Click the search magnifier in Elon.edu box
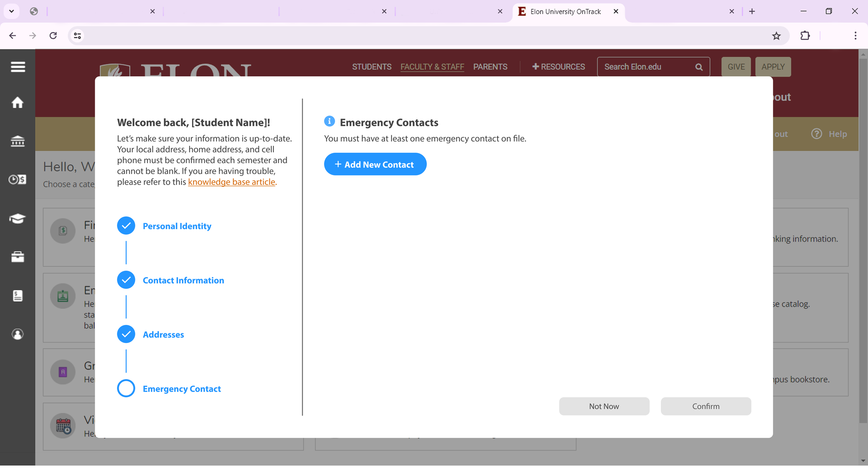Screen dimensions: 868x470 coord(699,67)
